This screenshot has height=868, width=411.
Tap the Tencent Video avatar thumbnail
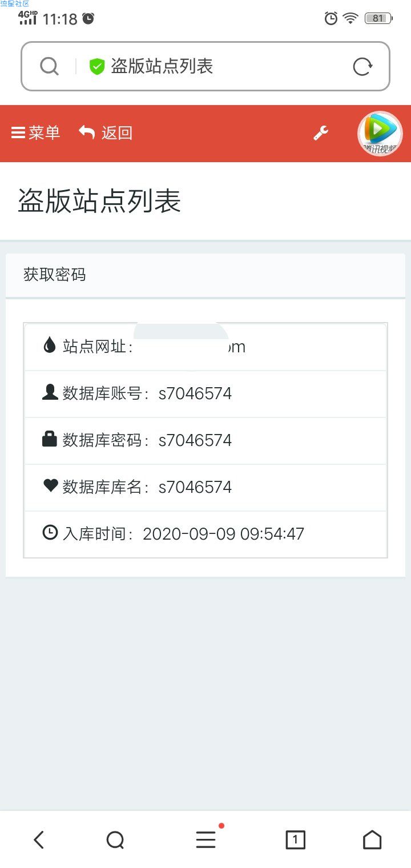point(380,134)
